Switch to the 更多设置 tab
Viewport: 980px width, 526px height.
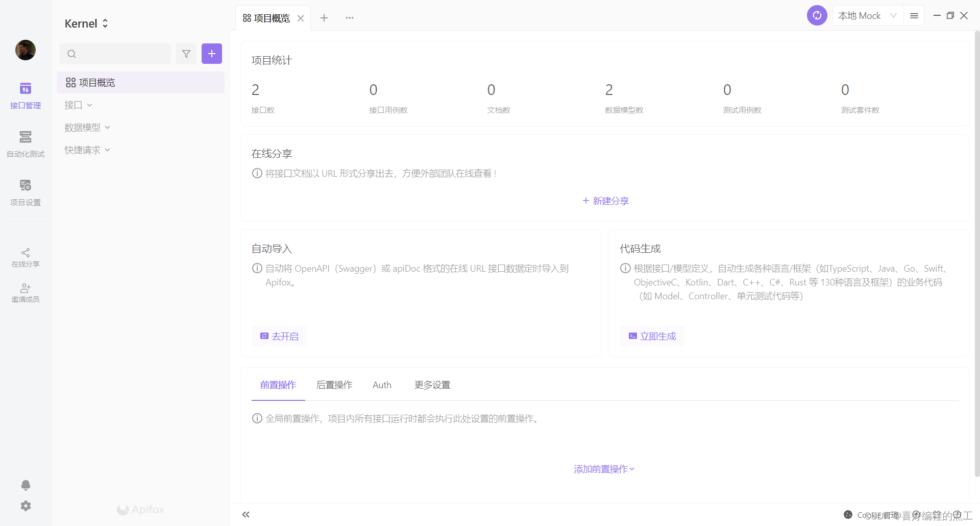432,385
